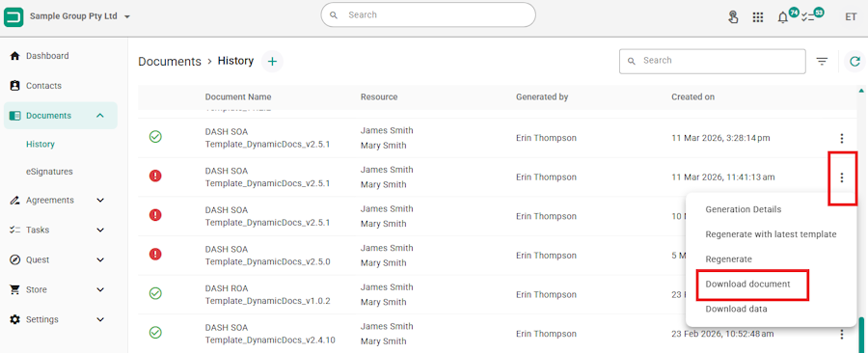Click the Documents sidebar icon
Screen dimensions: 868x353
(14, 116)
